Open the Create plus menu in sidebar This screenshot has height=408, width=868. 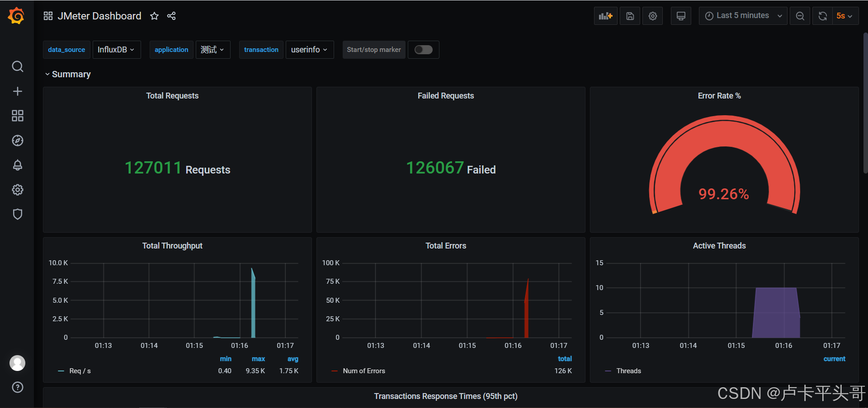[17, 91]
